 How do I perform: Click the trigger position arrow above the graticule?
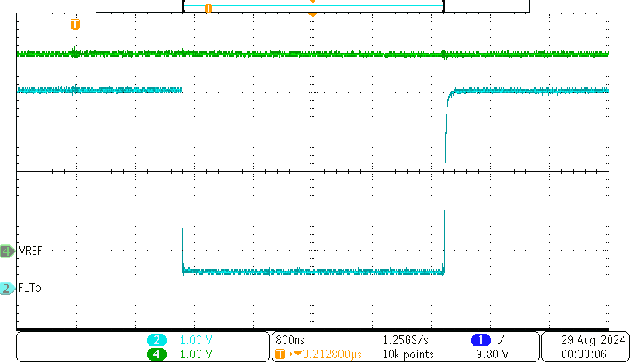[312, 15]
